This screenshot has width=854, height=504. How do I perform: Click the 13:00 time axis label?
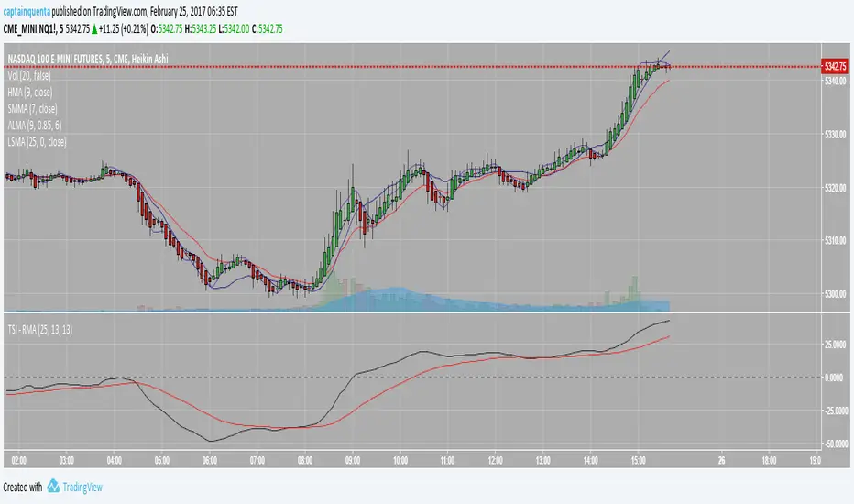coord(542,460)
